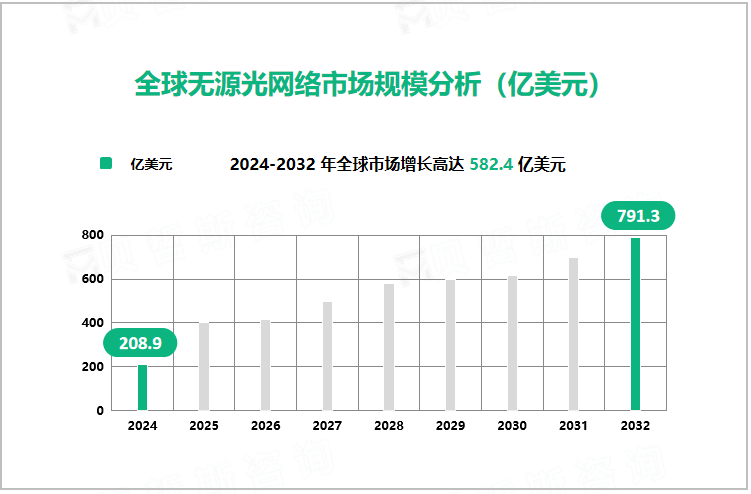Select the gray 2029 bar

[450, 345]
